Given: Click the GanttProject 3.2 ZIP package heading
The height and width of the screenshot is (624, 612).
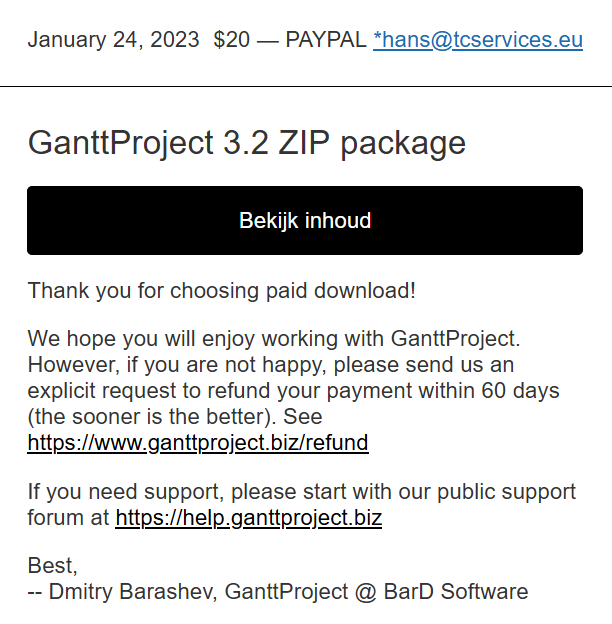Looking at the screenshot, I should tap(247, 142).
